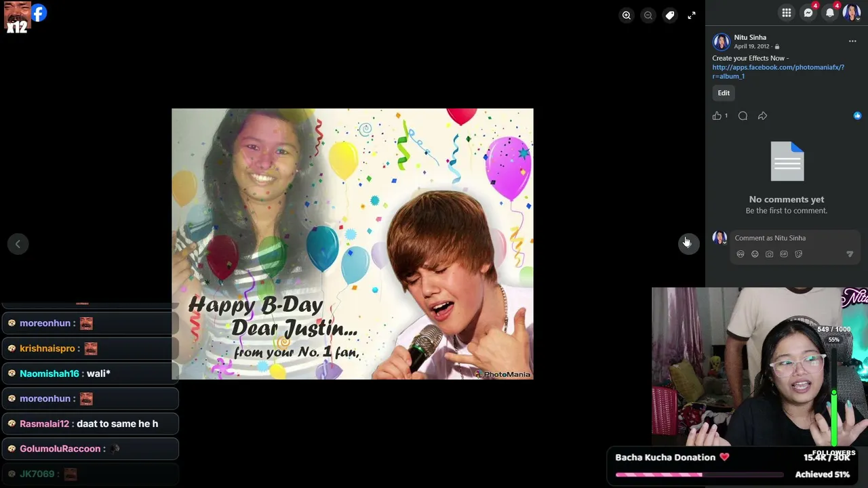This screenshot has height=488, width=868.
Task: Click the 'No comments yet' text
Action: tap(787, 199)
